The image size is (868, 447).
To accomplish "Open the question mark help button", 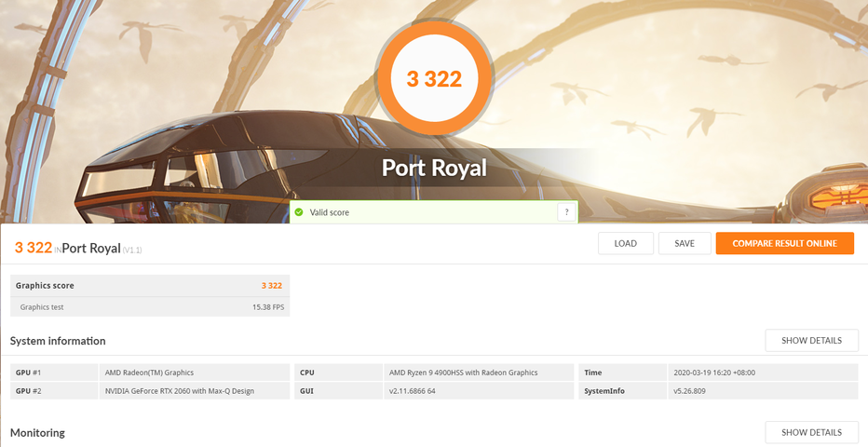I will [x=566, y=212].
